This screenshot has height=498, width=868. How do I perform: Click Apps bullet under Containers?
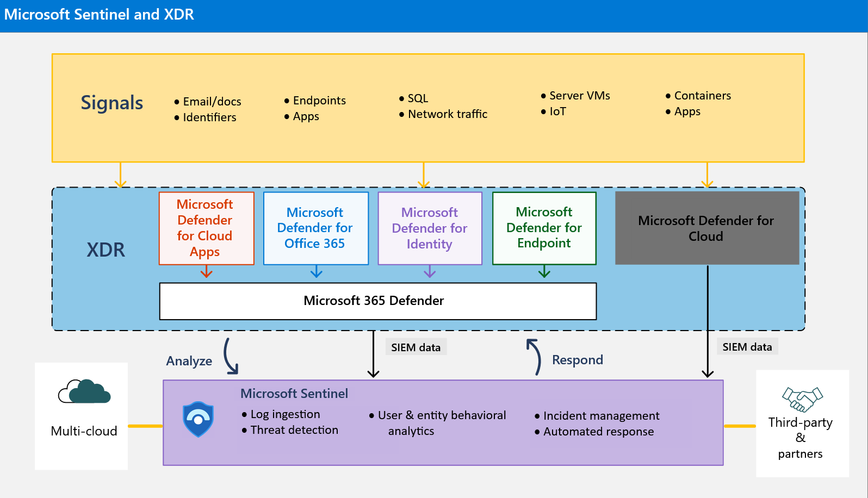pos(683,111)
